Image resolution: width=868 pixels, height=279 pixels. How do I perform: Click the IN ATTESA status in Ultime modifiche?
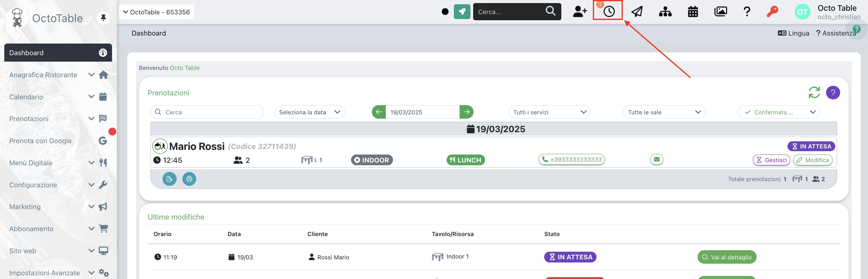click(x=570, y=257)
